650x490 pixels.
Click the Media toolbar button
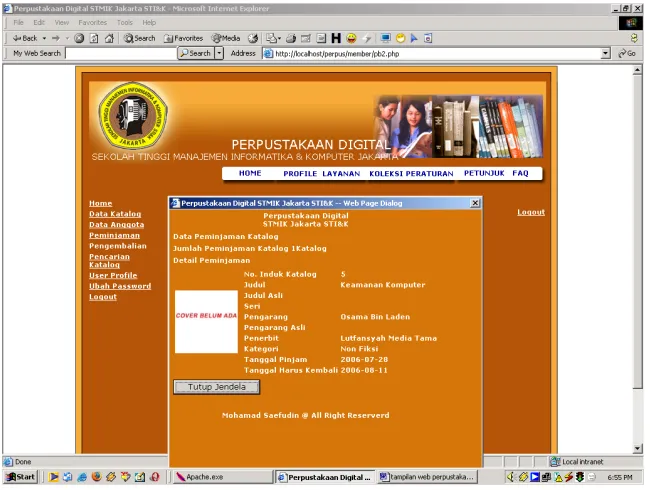coord(226,39)
